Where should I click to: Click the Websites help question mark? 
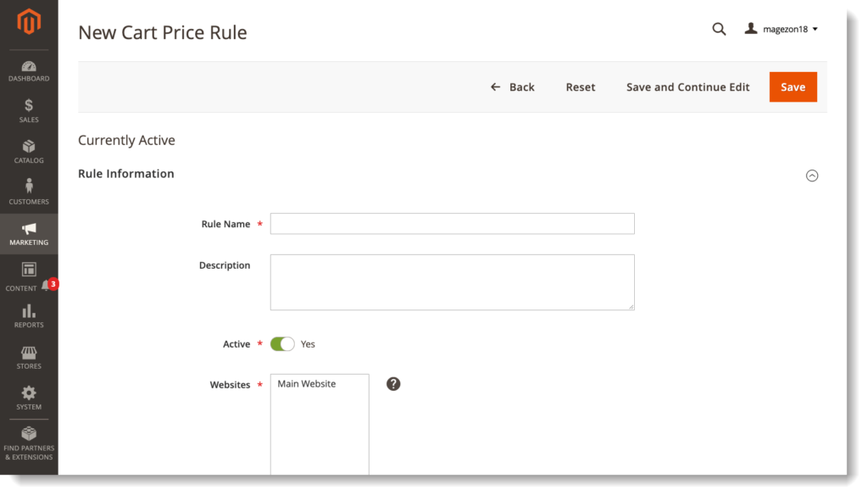point(393,383)
